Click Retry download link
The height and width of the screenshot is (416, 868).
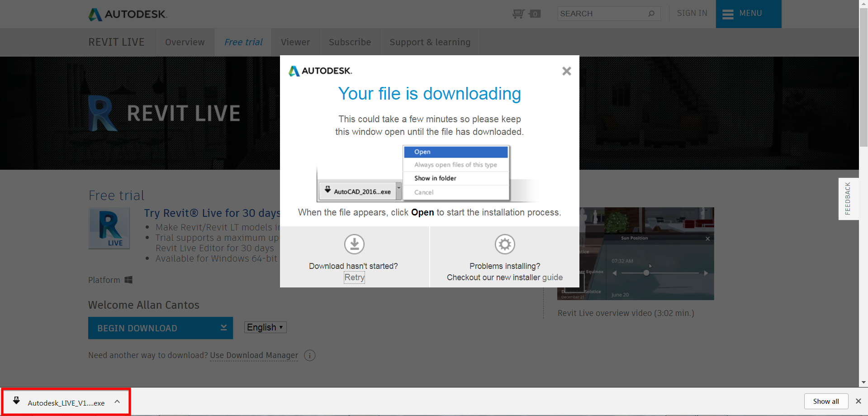(x=355, y=277)
